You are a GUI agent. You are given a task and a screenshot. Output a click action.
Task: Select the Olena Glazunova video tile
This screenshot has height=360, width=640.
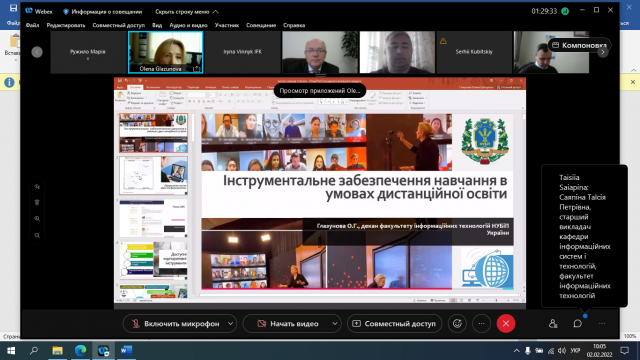(166, 52)
